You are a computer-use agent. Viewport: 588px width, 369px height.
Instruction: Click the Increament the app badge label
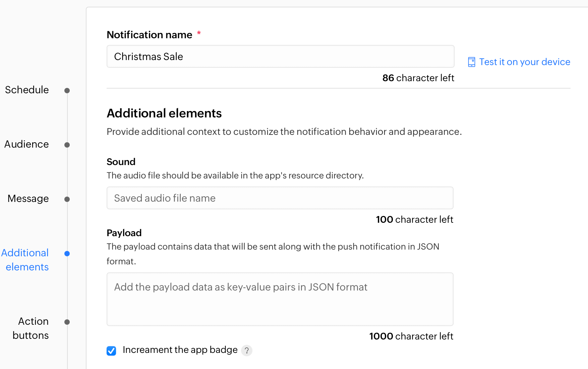coord(180,350)
